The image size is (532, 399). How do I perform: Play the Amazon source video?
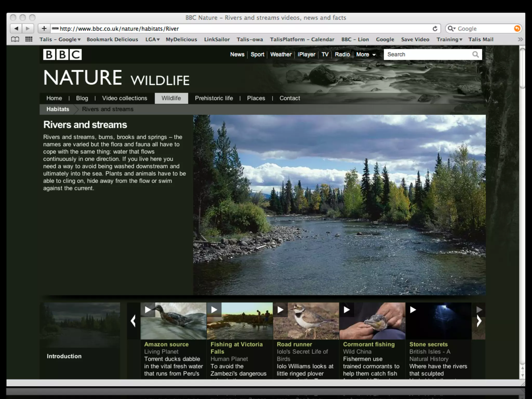point(148,310)
